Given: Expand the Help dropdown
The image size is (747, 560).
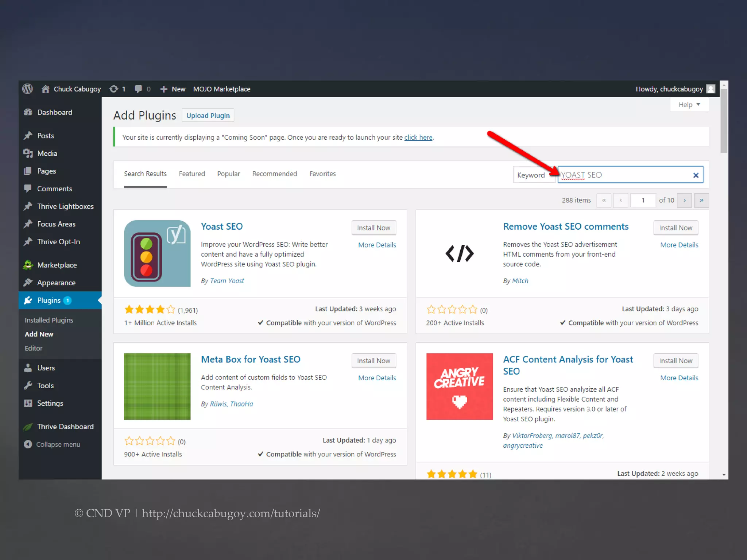Looking at the screenshot, I should 689,105.
